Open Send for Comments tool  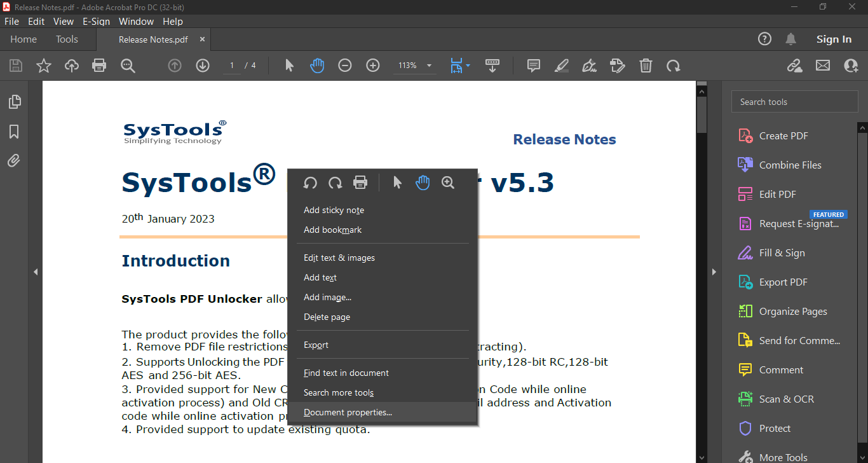click(x=790, y=340)
